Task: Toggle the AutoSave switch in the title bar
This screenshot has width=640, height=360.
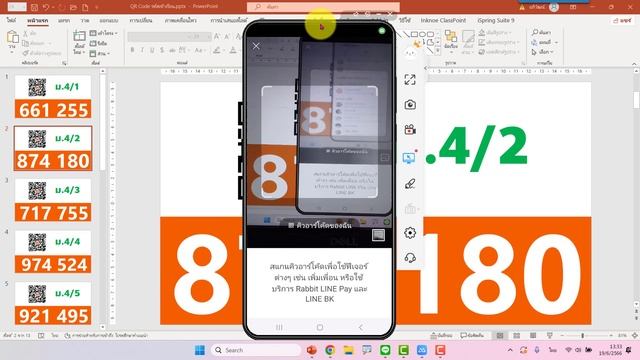Action: tap(17, 7)
